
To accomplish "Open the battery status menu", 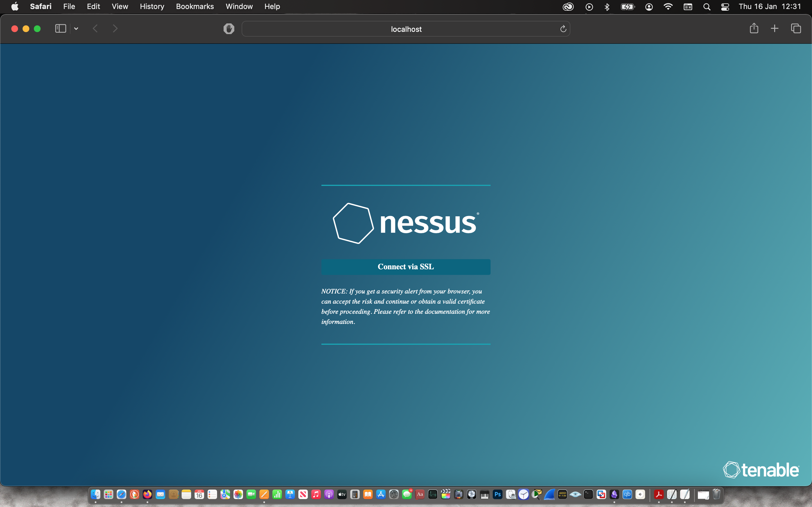I will [x=627, y=7].
